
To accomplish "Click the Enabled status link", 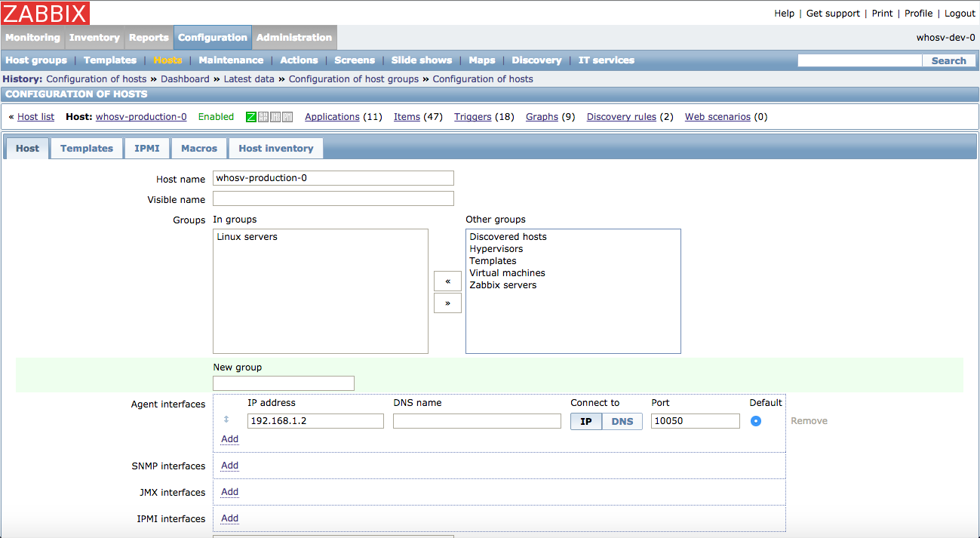I will [x=216, y=117].
